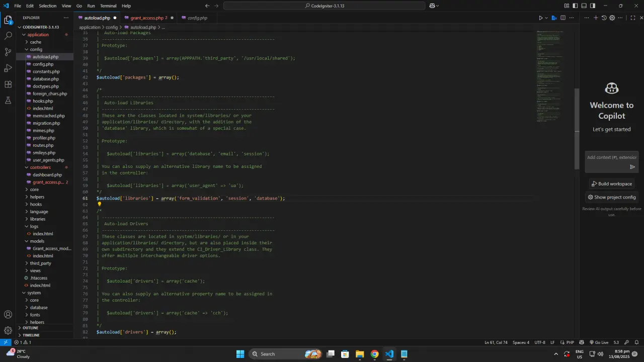Open the Source Control view
Image resolution: width=644 pixels, height=362 pixels.
click(8, 52)
